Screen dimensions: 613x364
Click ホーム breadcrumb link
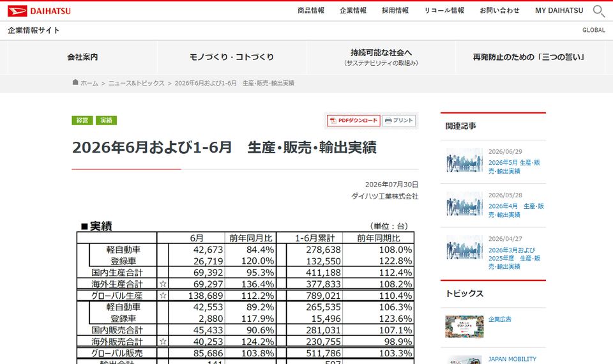coord(89,83)
